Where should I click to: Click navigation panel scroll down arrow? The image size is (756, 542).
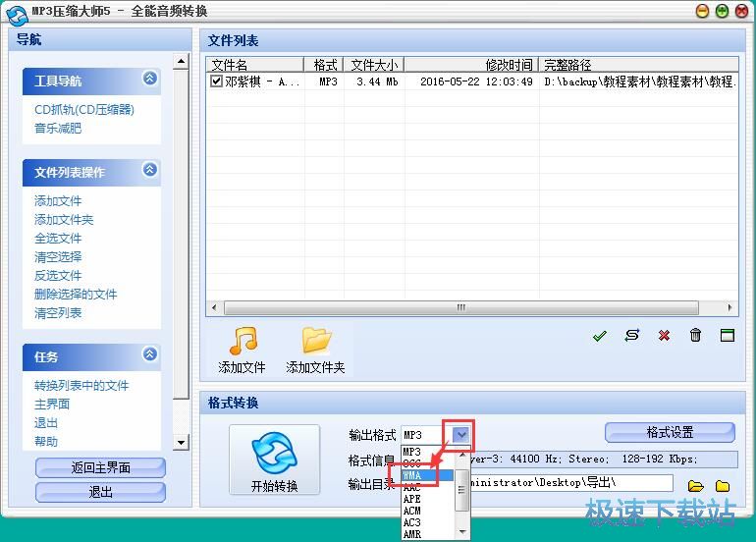click(181, 442)
